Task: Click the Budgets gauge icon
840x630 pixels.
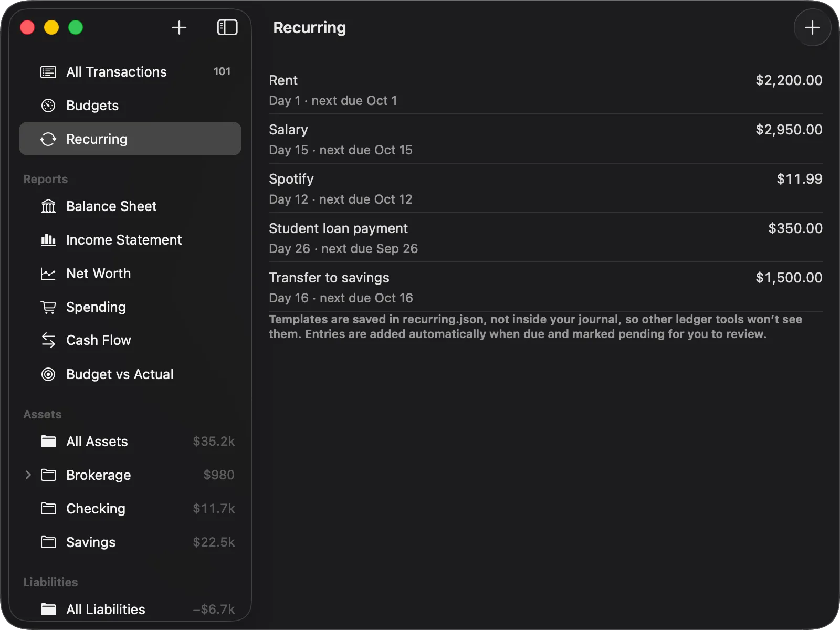Action: click(48, 106)
